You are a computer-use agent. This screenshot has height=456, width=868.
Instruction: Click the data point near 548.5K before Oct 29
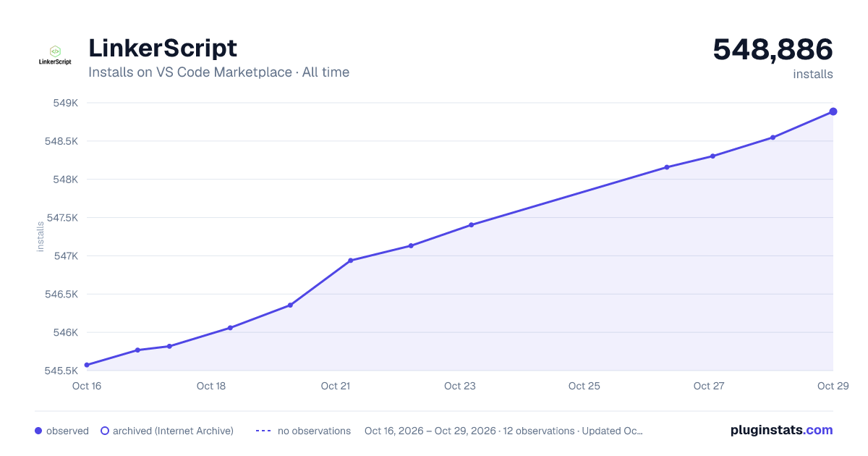tap(773, 138)
